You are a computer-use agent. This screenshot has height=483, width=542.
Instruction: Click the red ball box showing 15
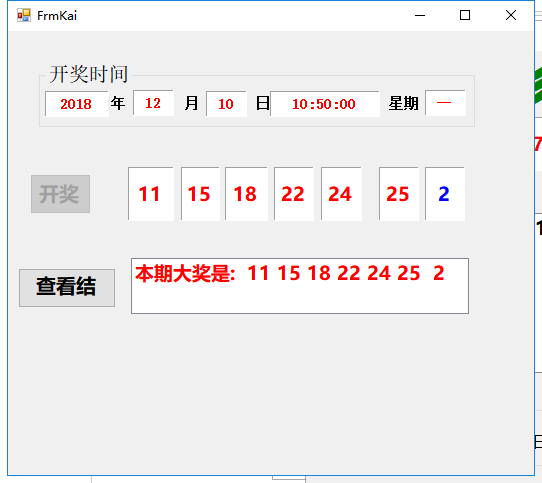point(200,194)
